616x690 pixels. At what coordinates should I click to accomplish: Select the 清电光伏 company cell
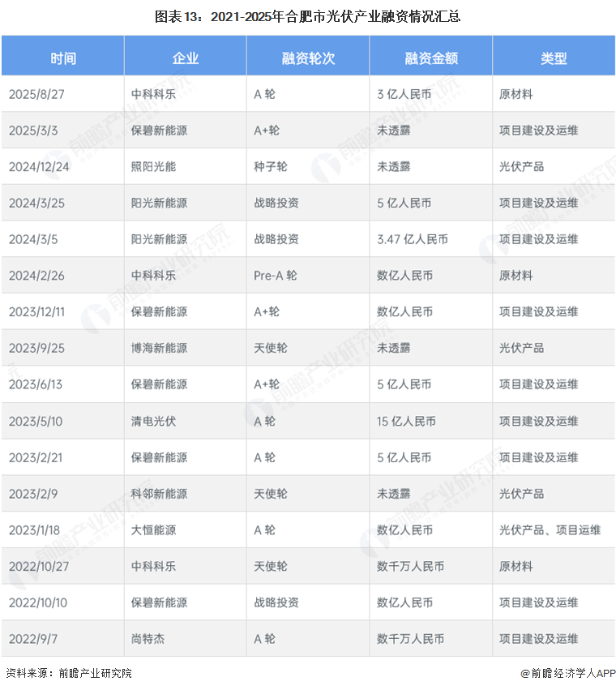pos(153,421)
